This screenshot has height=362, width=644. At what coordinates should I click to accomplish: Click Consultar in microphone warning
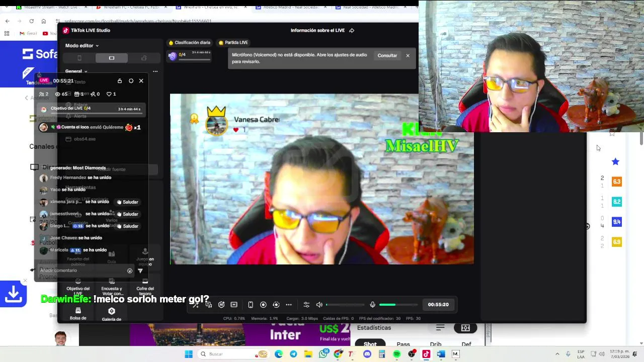point(387,55)
